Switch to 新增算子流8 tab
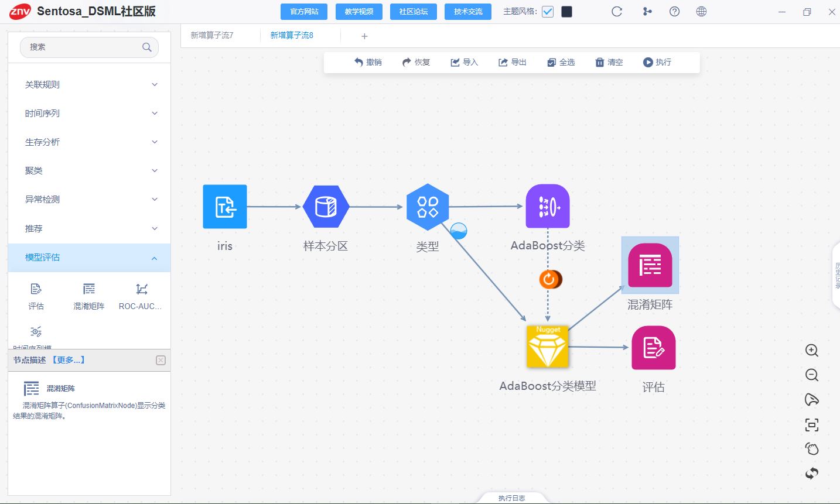The height and width of the screenshot is (504, 840). click(292, 36)
